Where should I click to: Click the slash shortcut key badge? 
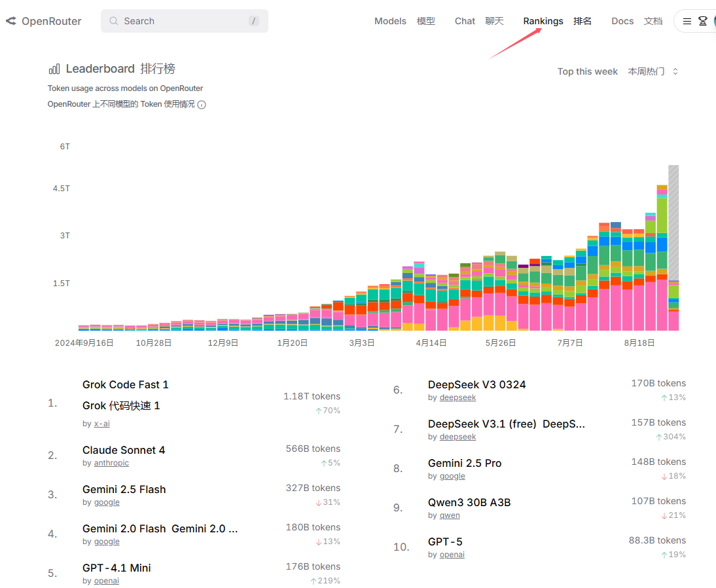[x=253, y=21]
